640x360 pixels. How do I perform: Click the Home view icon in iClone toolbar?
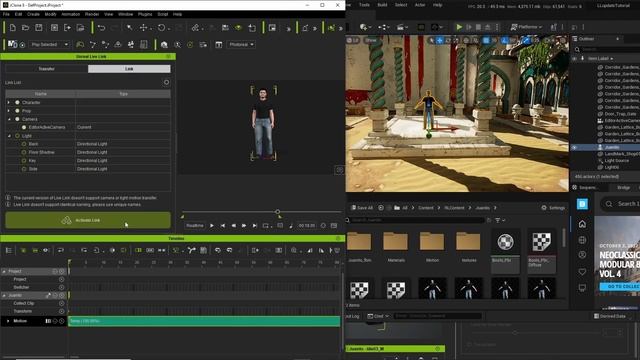tap(164, 44)
